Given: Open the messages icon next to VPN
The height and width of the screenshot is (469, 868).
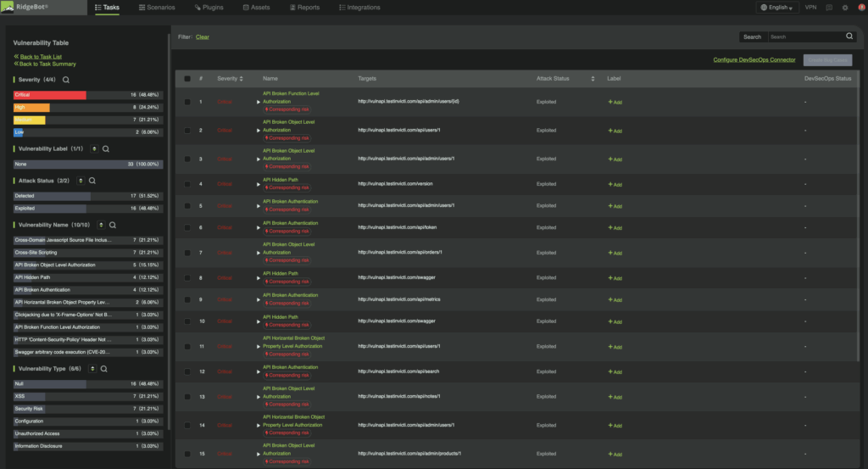Looking at the screenshot, I should tap(829, 8).
